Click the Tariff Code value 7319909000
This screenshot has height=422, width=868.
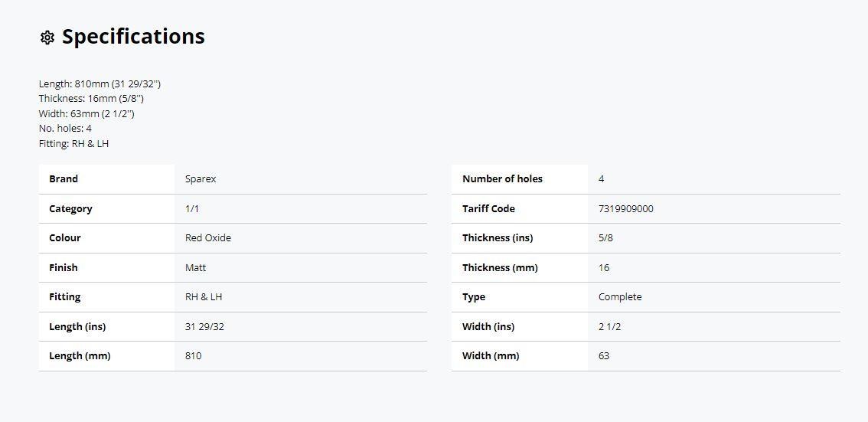[625, 209]
